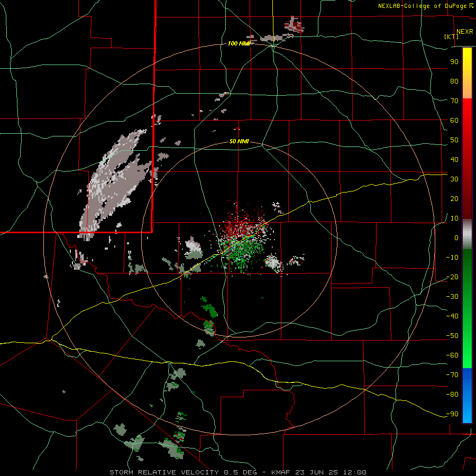476x476 pixels.
Task: Select the 80 value on velocity scale
Action: click(x=454, y=81)
